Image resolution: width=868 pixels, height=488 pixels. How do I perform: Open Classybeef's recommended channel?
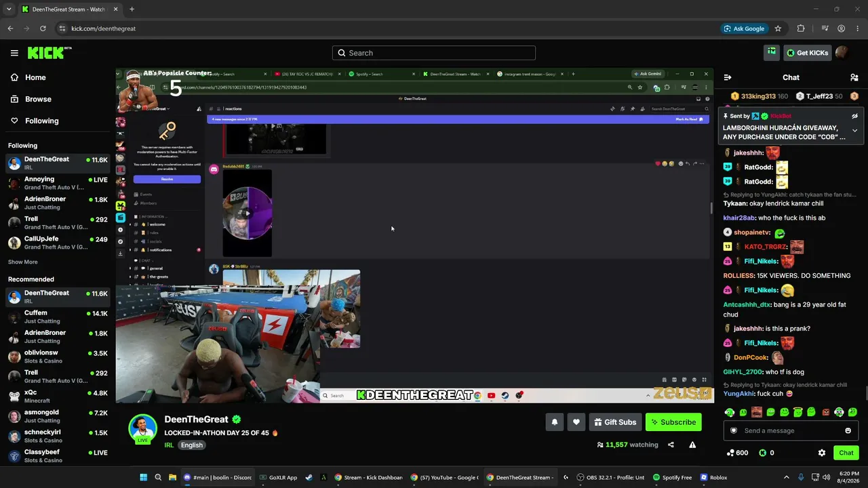tap(58, 455)
